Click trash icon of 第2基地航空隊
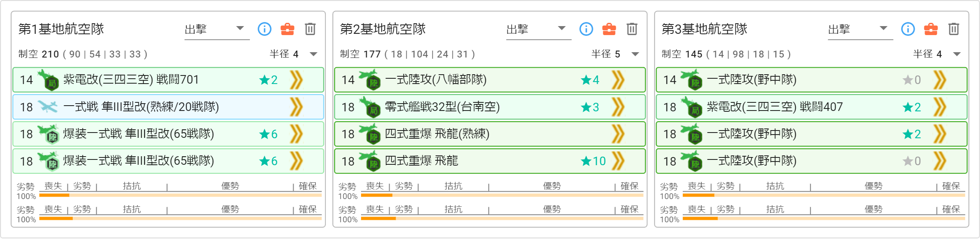 (x=632, y=29)
